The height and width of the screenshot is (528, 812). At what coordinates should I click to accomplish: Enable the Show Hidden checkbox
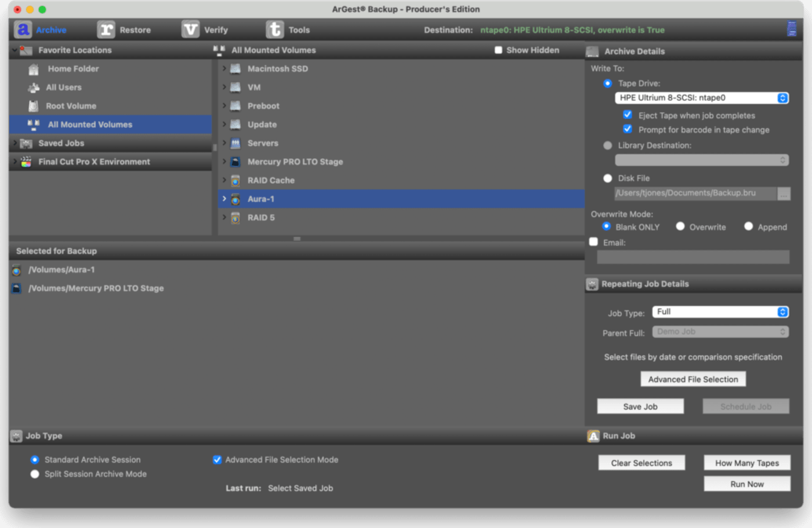pos(498,50)
